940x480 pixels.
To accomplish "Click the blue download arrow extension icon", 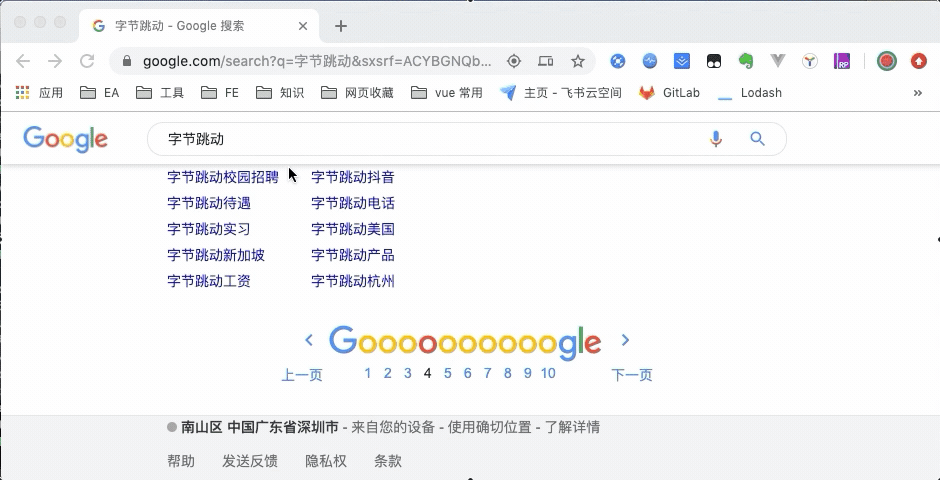I will pyautogui.click(x=682, y=61).
